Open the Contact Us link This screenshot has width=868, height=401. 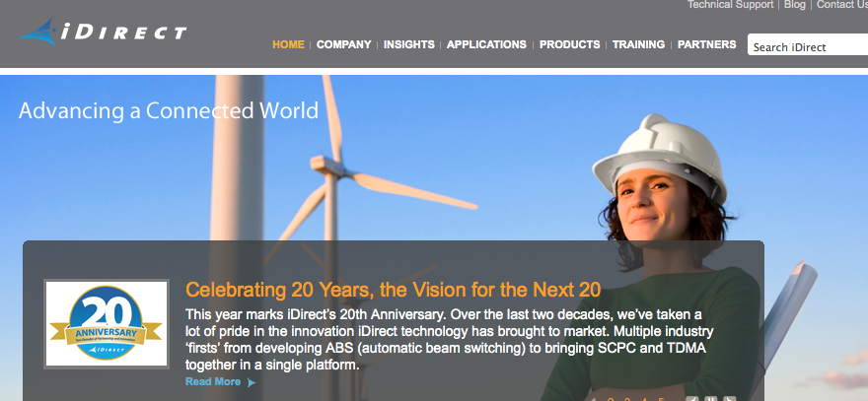842,4
